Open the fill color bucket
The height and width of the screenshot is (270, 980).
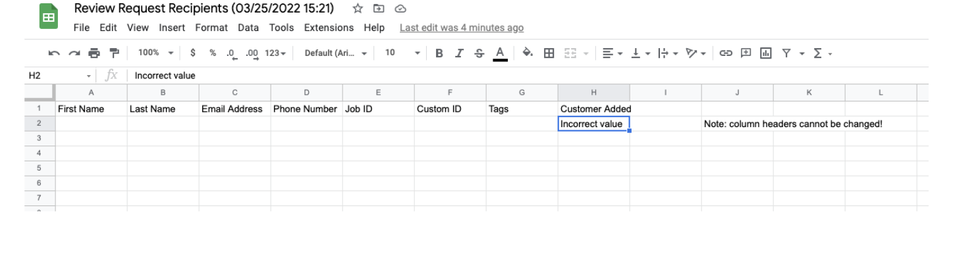(x=528, y=53)
